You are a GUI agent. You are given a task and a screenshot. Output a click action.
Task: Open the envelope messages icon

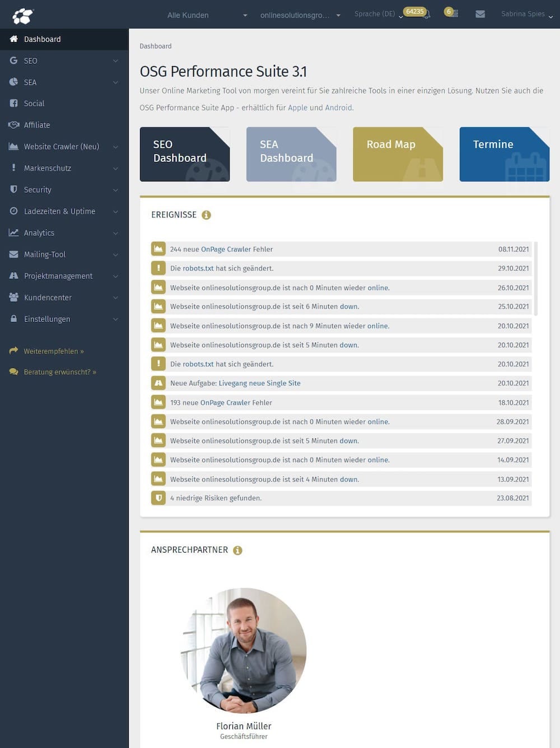pyautogui.click(x=480, y=14)
